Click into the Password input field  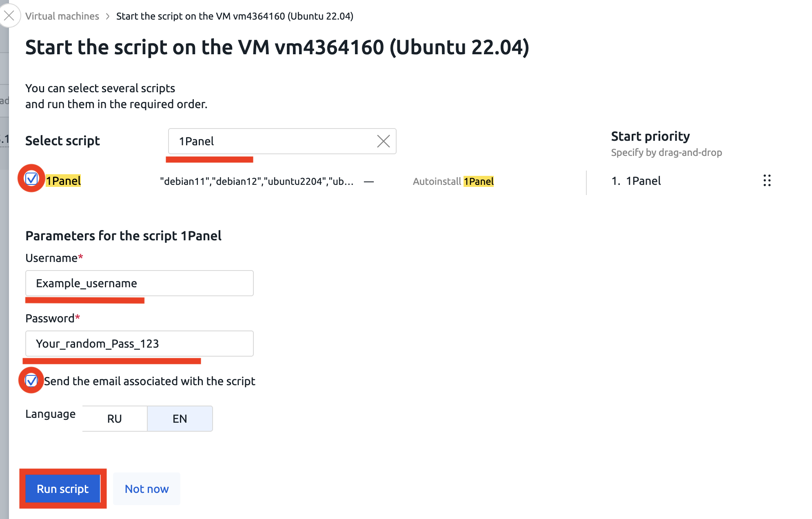(x=140, y=344)
